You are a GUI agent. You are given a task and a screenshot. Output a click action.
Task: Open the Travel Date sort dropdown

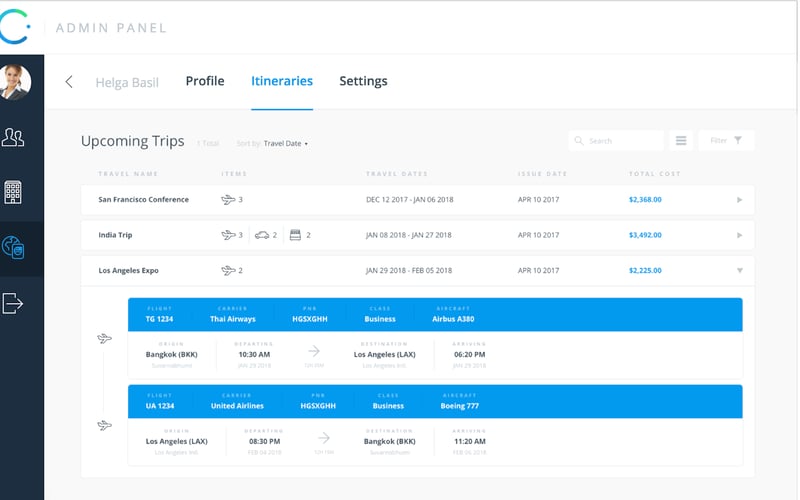285,143
